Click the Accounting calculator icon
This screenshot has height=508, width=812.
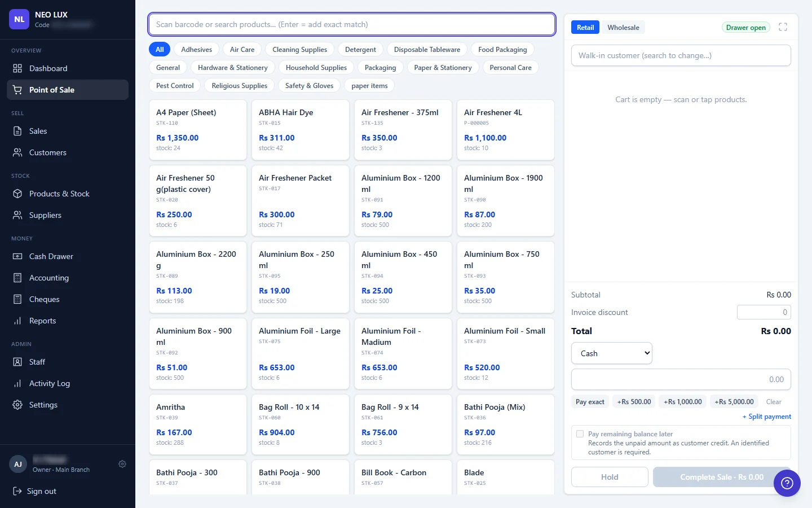pyautogui.click(x=17, y=278)
